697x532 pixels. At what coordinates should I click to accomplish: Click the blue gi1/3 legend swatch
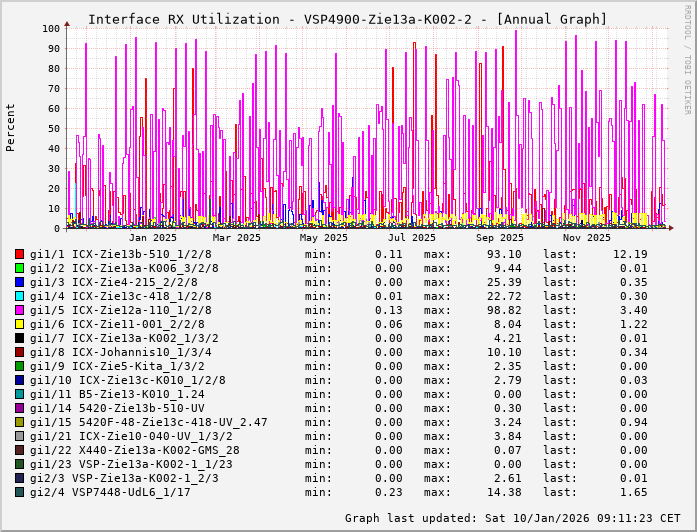[x=19, y=282]
